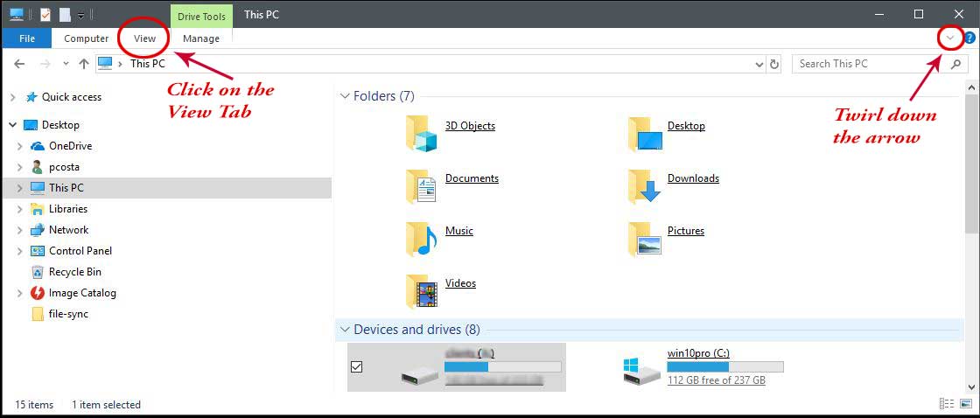The width and height of the screenshot is (980, 418).
Task: Select the Pictures folder icon
Action: [644, 238]
